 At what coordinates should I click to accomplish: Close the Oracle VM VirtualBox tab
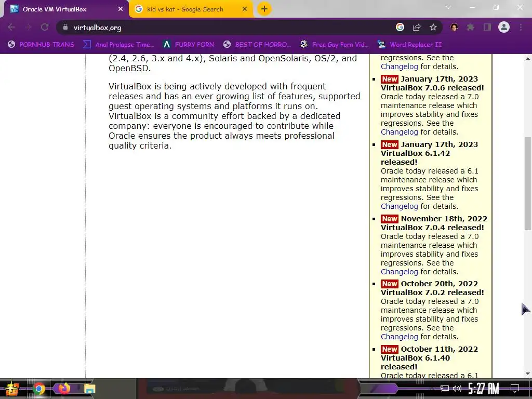tap(121, 9)
